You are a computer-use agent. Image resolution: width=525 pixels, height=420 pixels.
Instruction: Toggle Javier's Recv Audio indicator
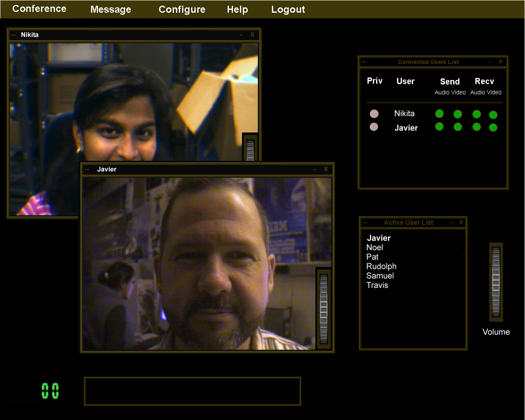pyautogui.click(x=477, y=127)
